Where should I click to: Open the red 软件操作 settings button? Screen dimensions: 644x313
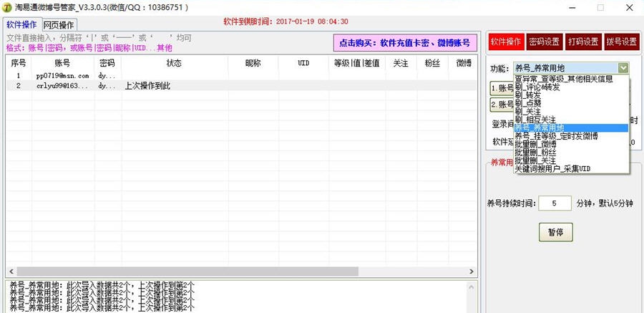[x=507, y=42]
